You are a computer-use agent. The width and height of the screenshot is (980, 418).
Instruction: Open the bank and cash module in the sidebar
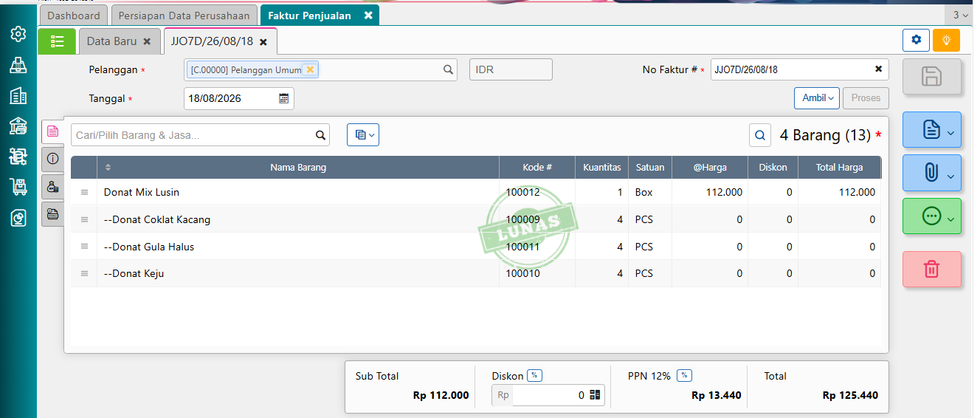[18, 126]
